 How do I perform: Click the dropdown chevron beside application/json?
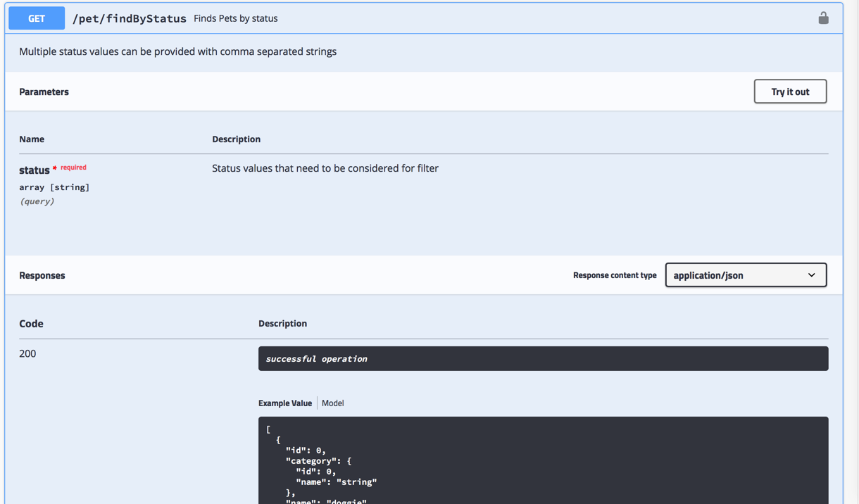click(811, 275)
